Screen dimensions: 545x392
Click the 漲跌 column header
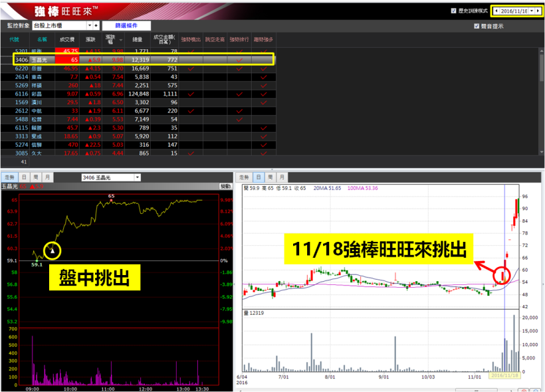90,40
